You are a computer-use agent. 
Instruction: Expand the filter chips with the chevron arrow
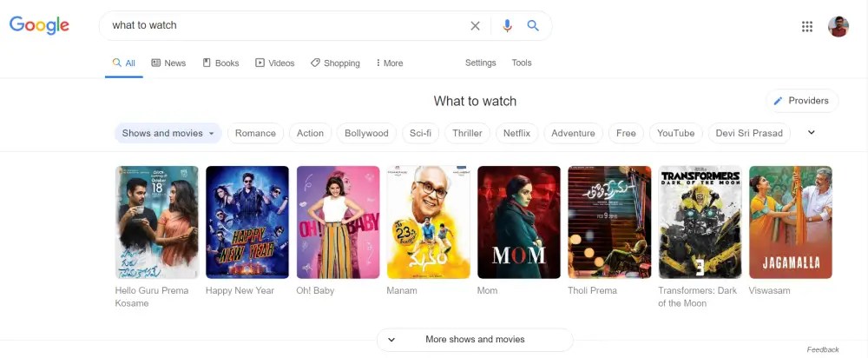(x=812, y=132)
